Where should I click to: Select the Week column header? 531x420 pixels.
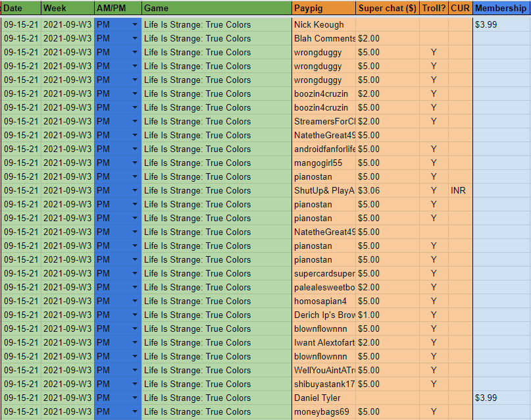67,8
